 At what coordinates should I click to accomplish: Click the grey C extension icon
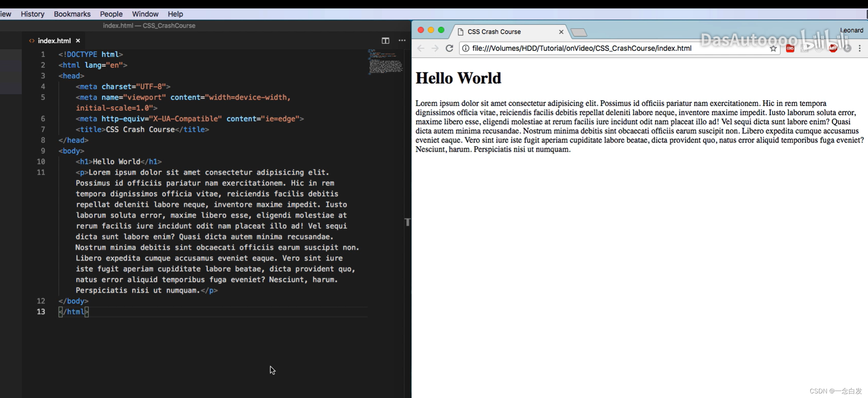(847, 48)
